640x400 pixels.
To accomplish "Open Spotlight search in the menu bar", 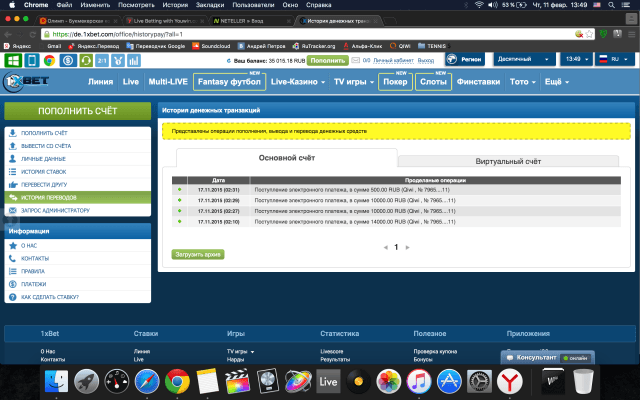I will coord(611,5).
